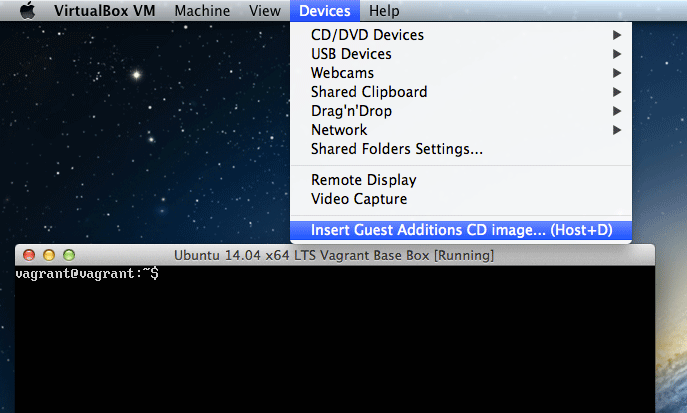Toggle the Video Capture option
Screen dimensions: 687x413
point(359,199)
